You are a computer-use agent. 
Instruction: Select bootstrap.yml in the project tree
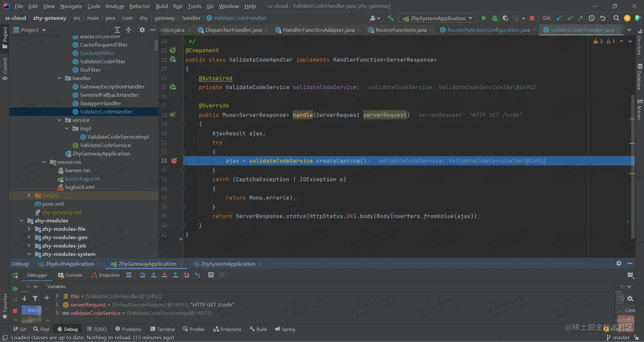point(82,179)
